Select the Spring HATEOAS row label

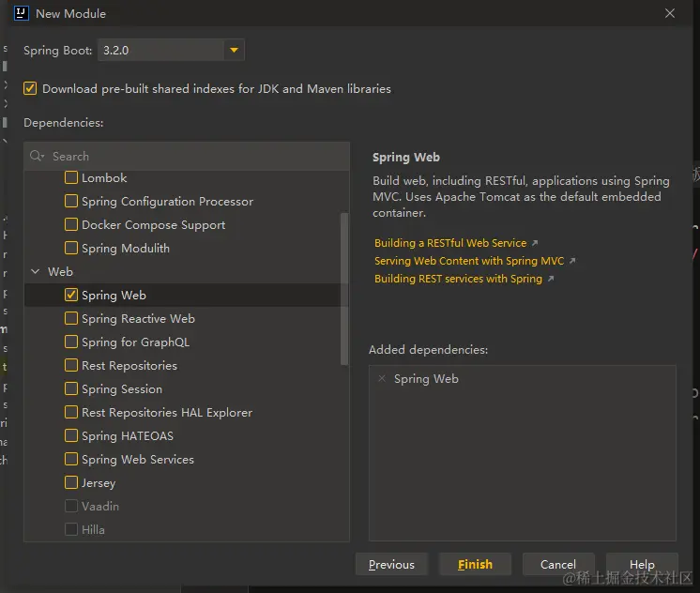(128, 435)
